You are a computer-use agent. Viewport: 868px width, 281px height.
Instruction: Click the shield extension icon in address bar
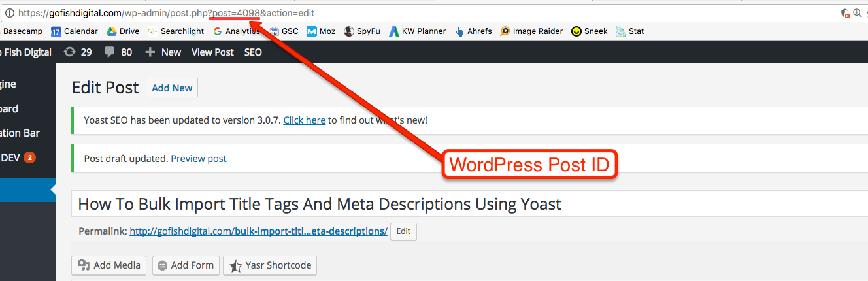click(x=845, y=12)
